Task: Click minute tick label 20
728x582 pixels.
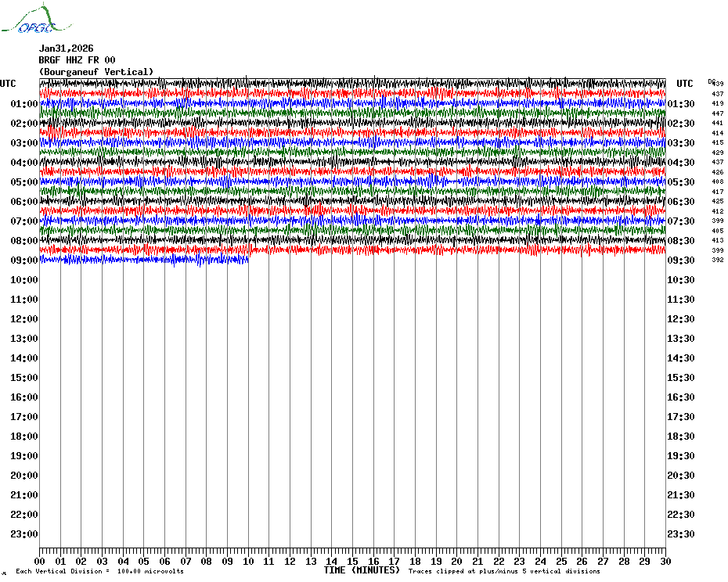Action: coord(457,562)
